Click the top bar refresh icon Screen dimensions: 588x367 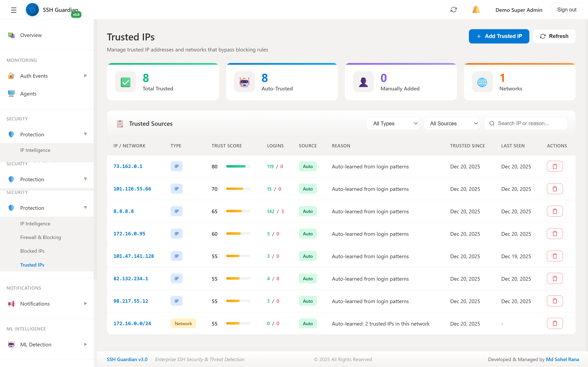tap(453, 10)
